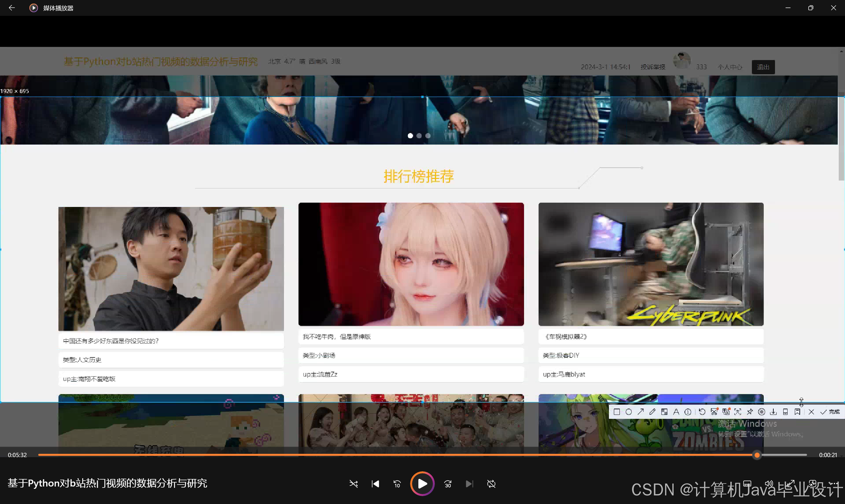Click the text 类型:人文历史
Viewport: 845px width, 504px height.
point(82,360)
